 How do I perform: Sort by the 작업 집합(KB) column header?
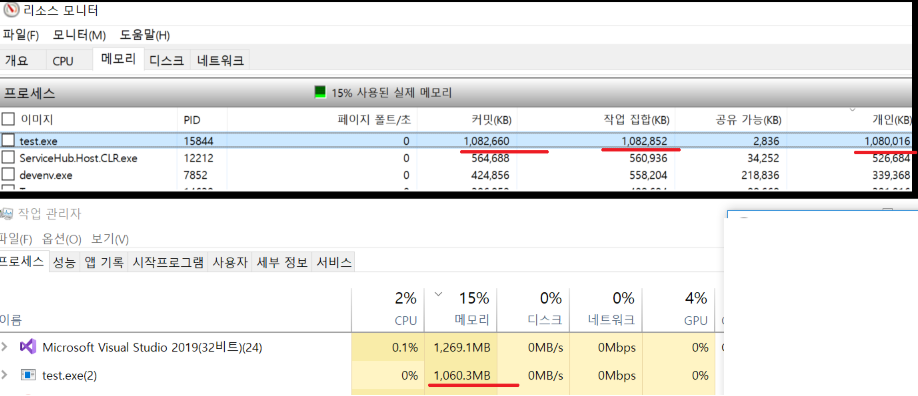[x=636, y=120]
